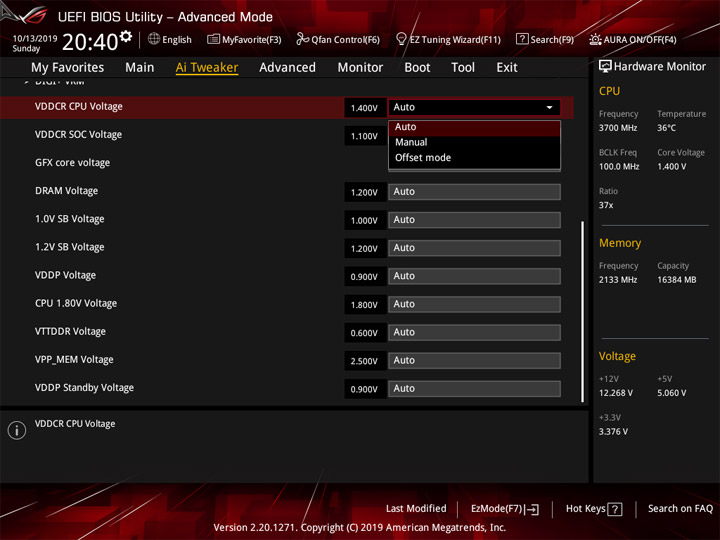Choose Manual in the dropdown list
The height and width of the screenshot is (540, 720).
click(474, 142)
